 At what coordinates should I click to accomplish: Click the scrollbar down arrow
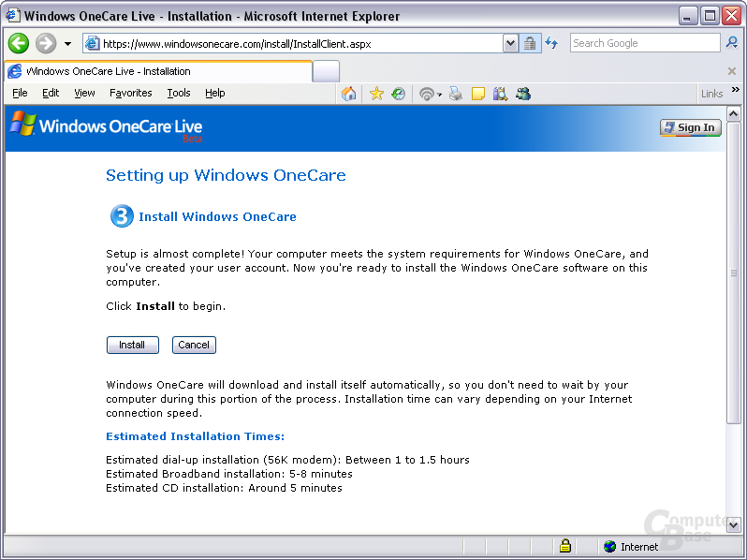pyautogui.click(x=733, y=524)
